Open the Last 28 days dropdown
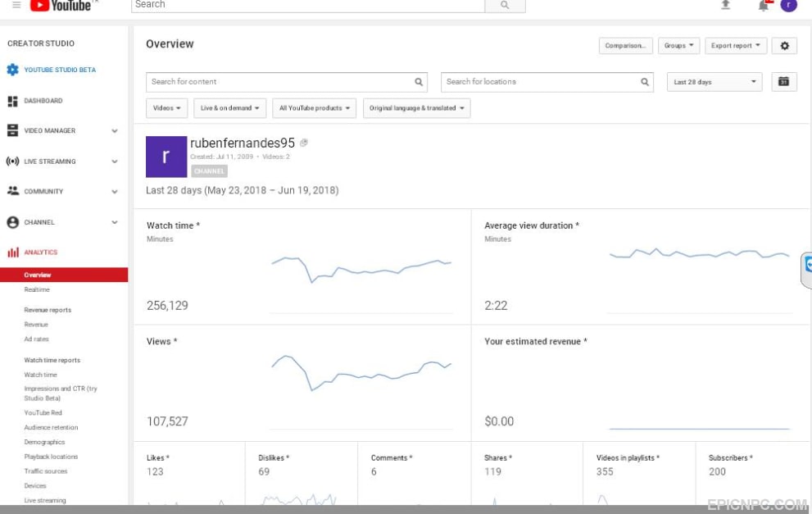The width and height of the screenshot is (812, 514). click(x=714, y=82)
